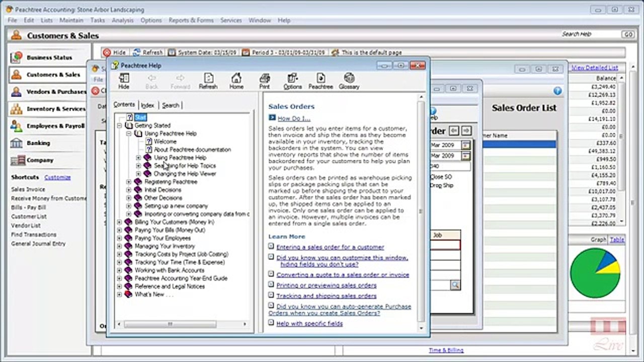Go to Home in Peachtree Help toolbar
The width and height of the screenshot is (644, 362).
236,81
